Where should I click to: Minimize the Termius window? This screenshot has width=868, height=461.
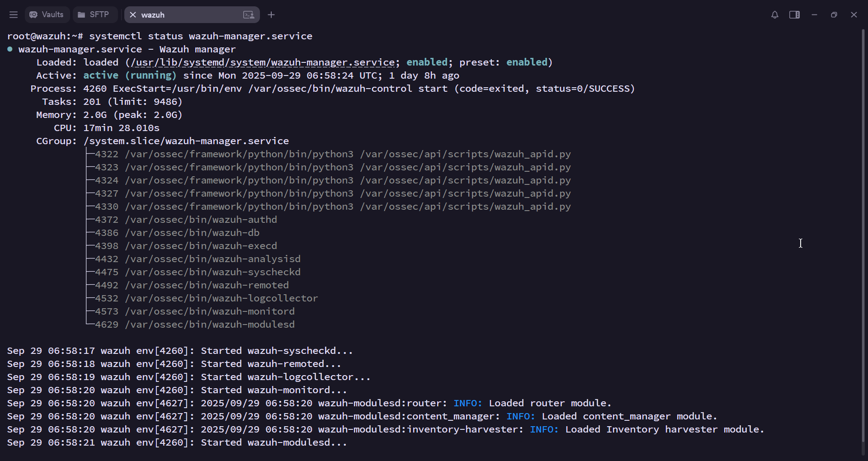tap(814, 14)
